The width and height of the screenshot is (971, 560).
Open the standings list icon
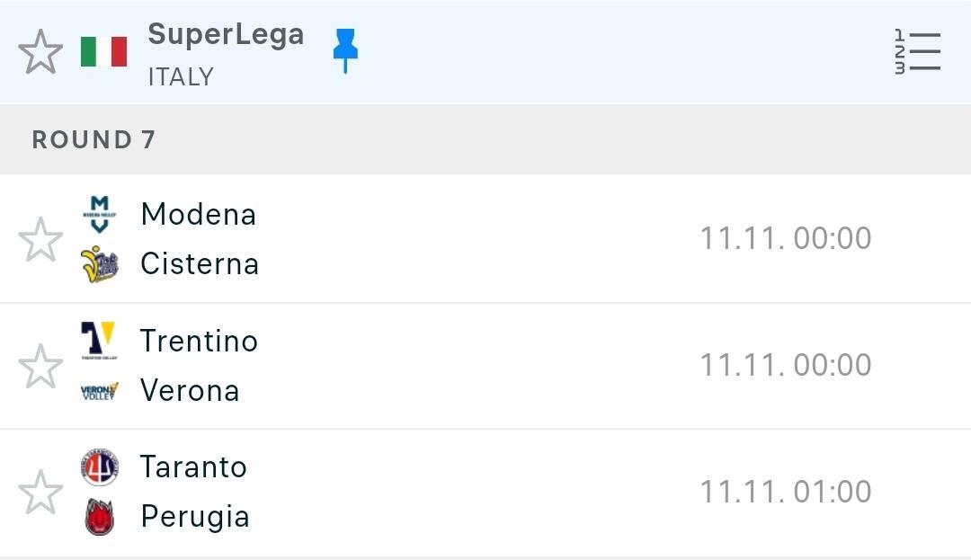pyautogui.click(x=918, y=52)
